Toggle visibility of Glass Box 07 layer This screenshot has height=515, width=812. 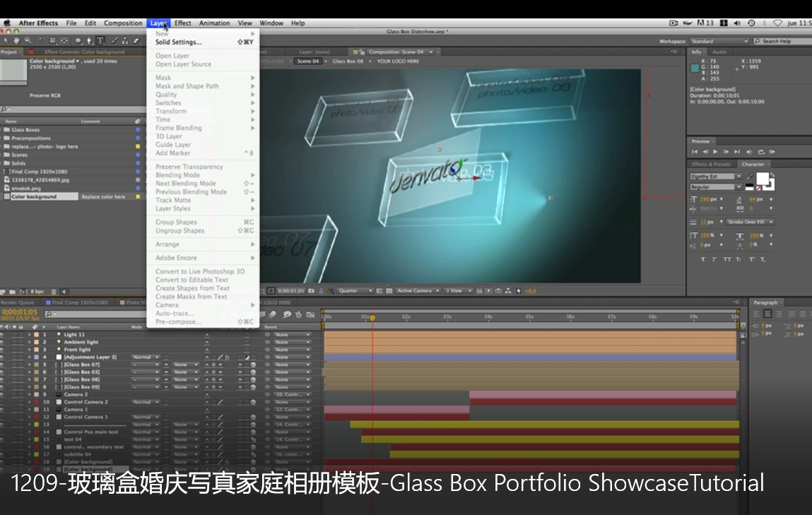click(x=3, y=365)
